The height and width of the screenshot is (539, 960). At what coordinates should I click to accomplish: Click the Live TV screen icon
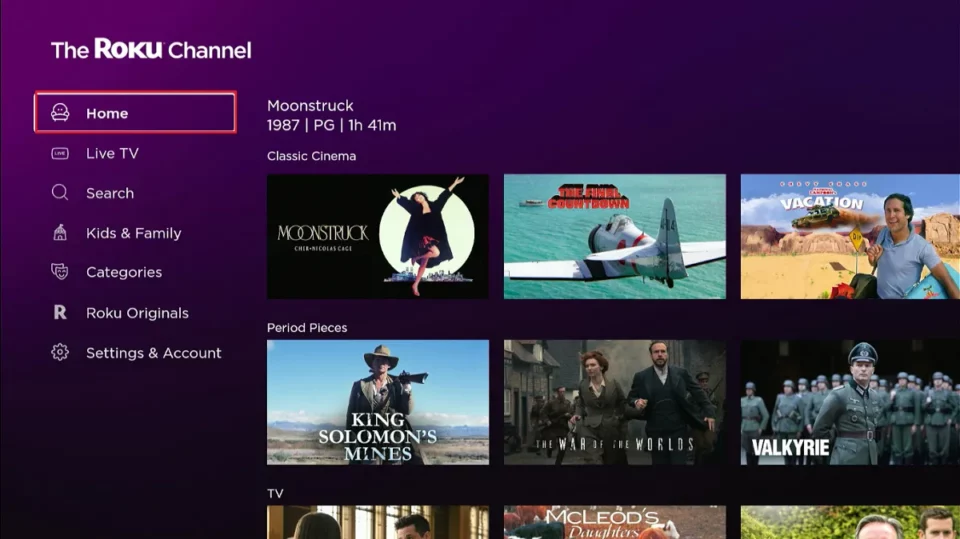(60, 153)
